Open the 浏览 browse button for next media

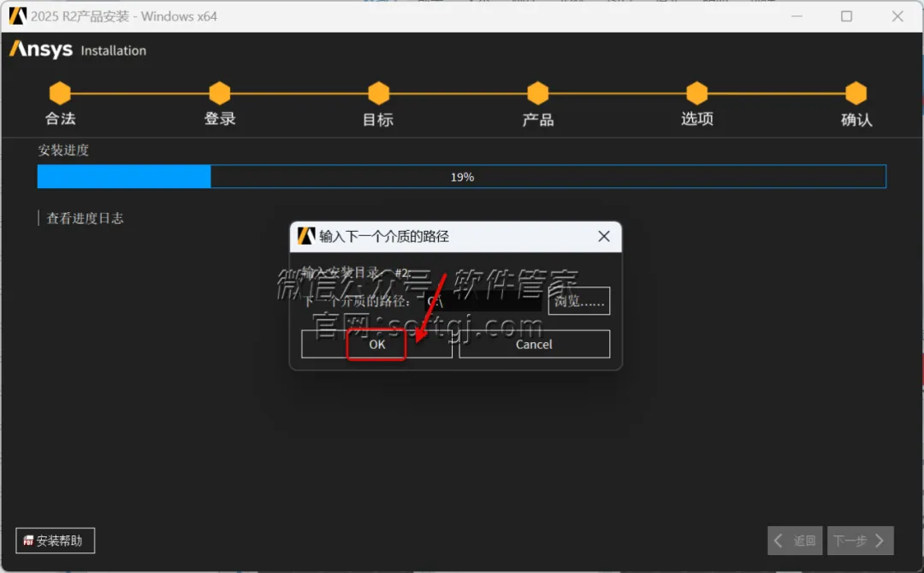[x=578, y=301]
